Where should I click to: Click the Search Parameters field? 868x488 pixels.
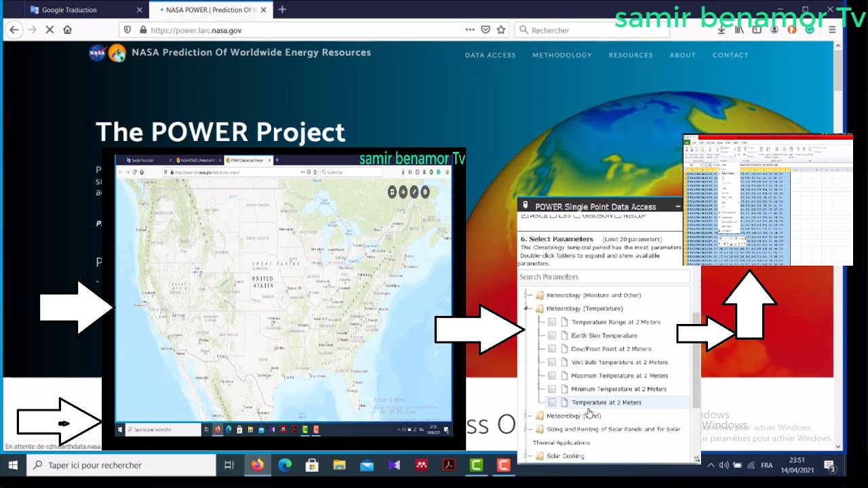coord(604,277)
